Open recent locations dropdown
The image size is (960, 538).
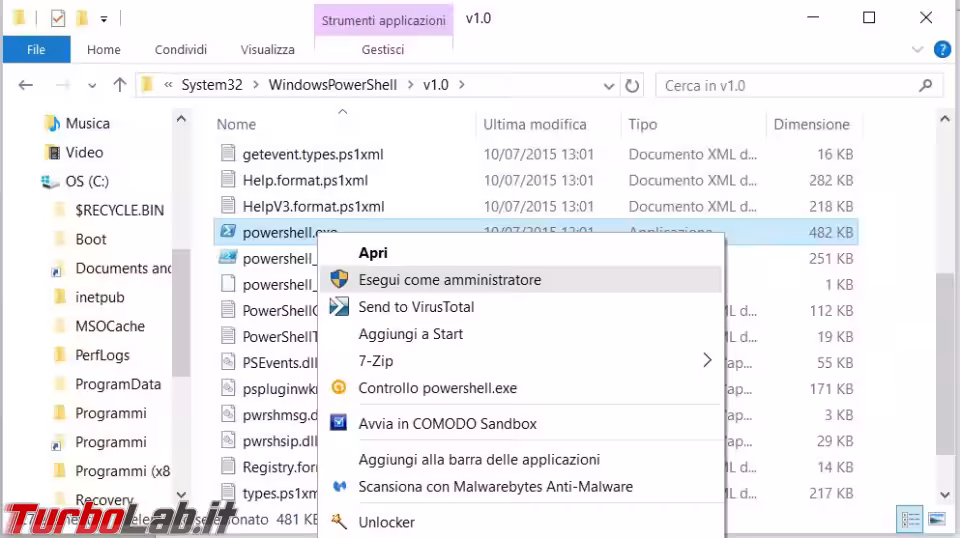(x=92, y=86)
